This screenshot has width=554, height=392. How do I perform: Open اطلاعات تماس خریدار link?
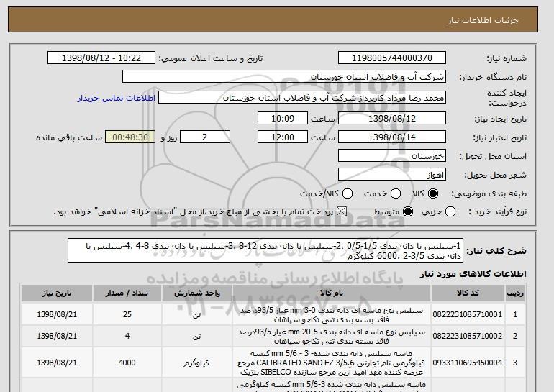click(x=117, y=98)
